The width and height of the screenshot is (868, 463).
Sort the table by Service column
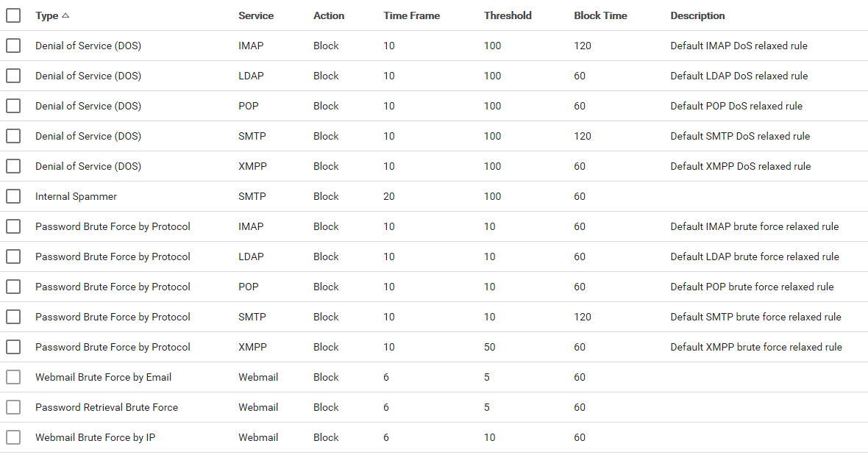[256, 15]
